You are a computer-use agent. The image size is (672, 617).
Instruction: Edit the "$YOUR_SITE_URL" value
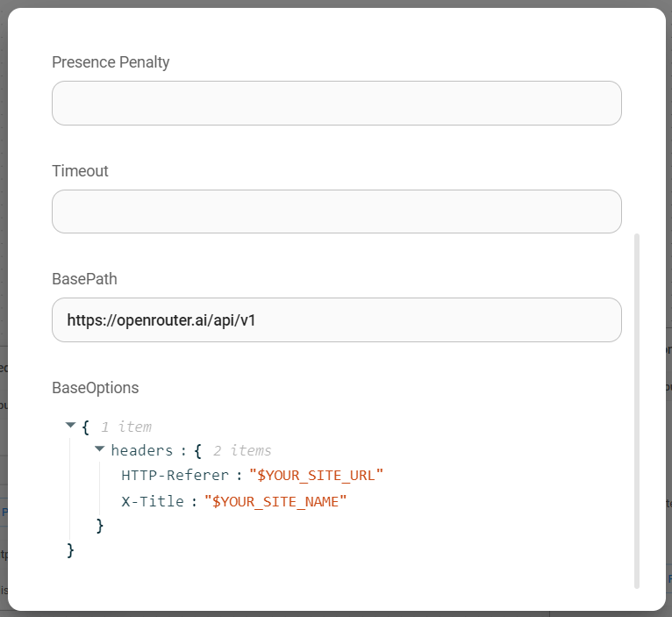317,476
